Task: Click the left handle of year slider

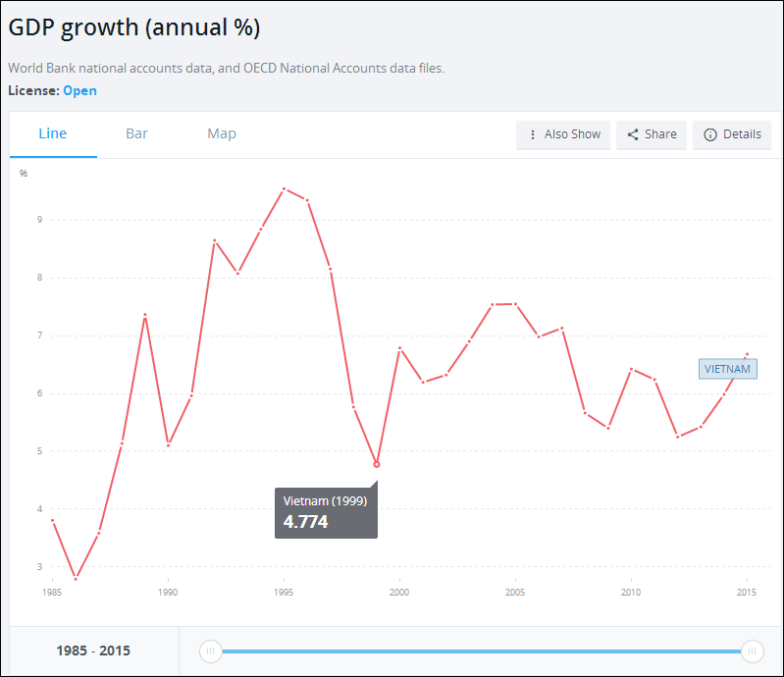Action: point(210,651)
